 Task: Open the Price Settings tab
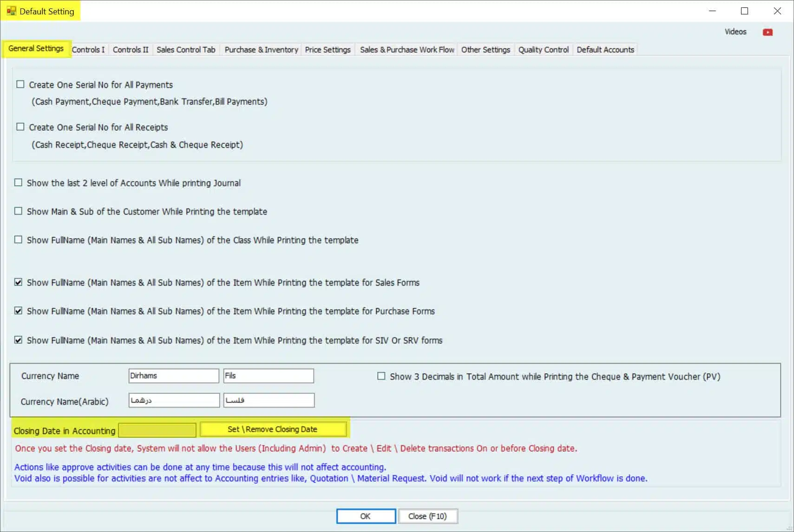coord(328,50)
